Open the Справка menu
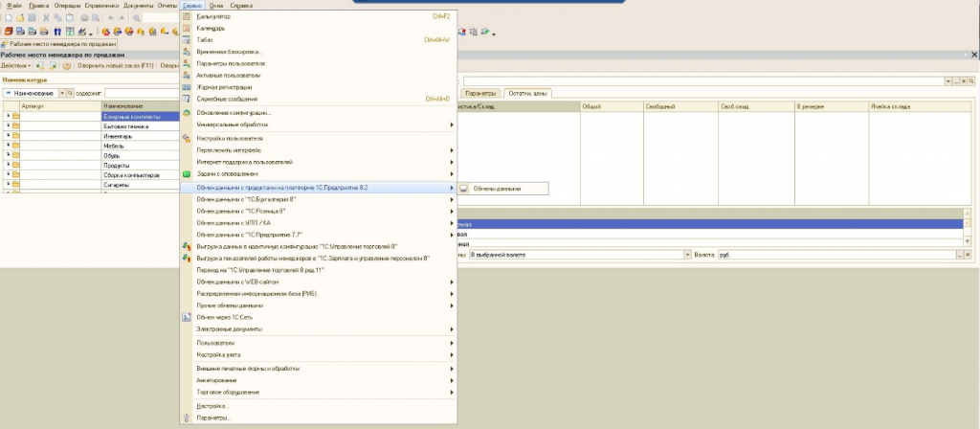This screenshot has width=980, height=429. (x=242, y=6)
